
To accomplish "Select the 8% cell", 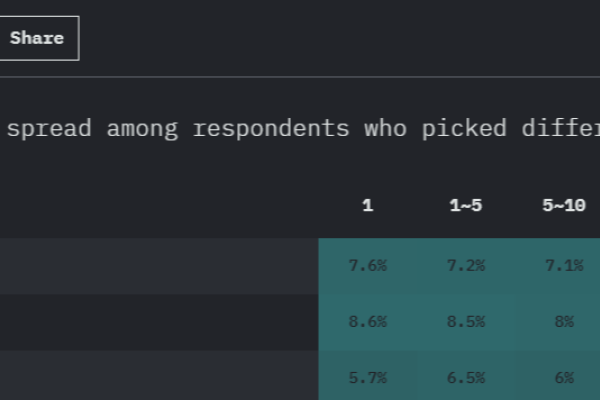I will pos(564,321).
